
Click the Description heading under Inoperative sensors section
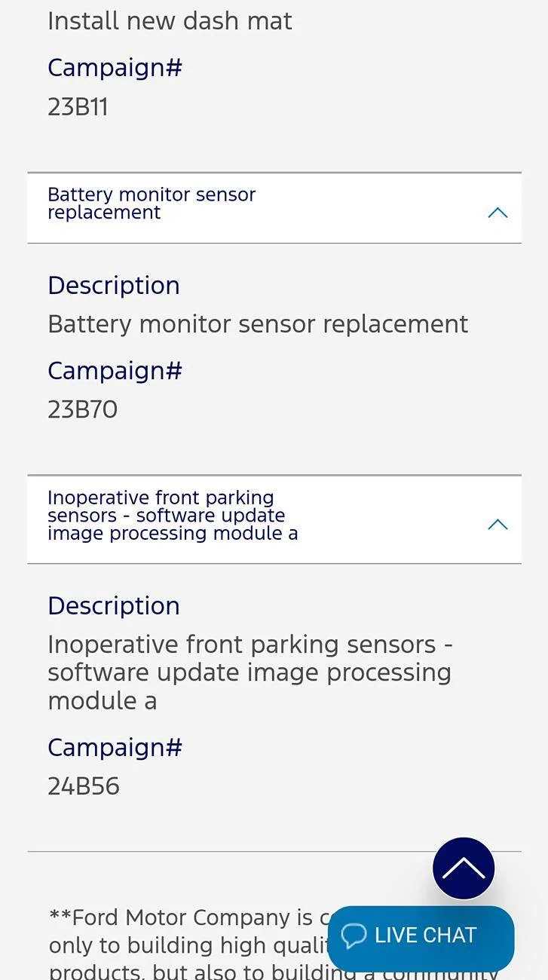114,606
